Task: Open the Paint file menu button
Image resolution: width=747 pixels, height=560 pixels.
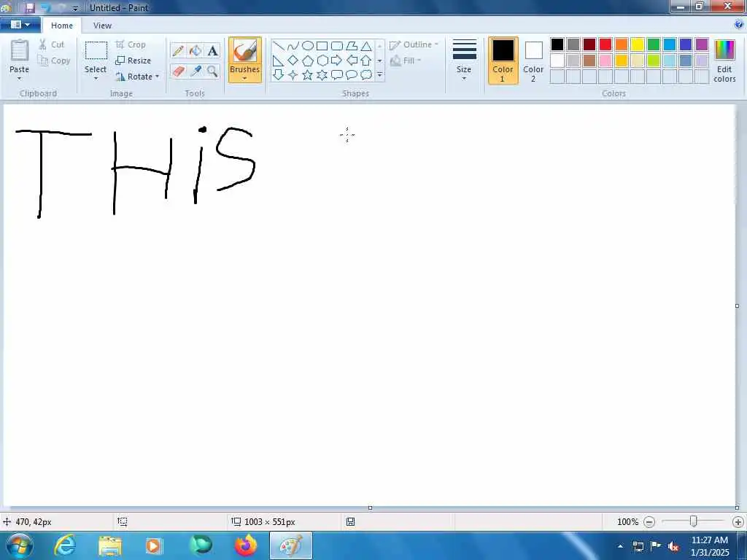Action: (20, 25)
